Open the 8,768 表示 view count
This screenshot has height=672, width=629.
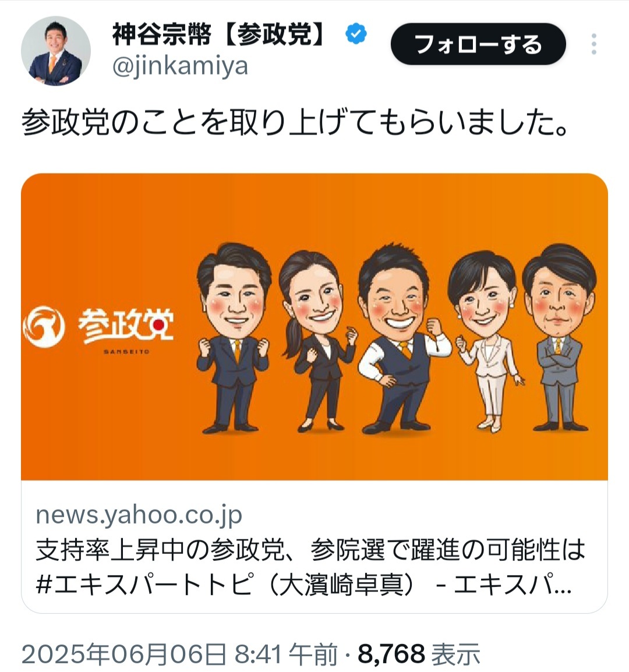pos(419,655)
